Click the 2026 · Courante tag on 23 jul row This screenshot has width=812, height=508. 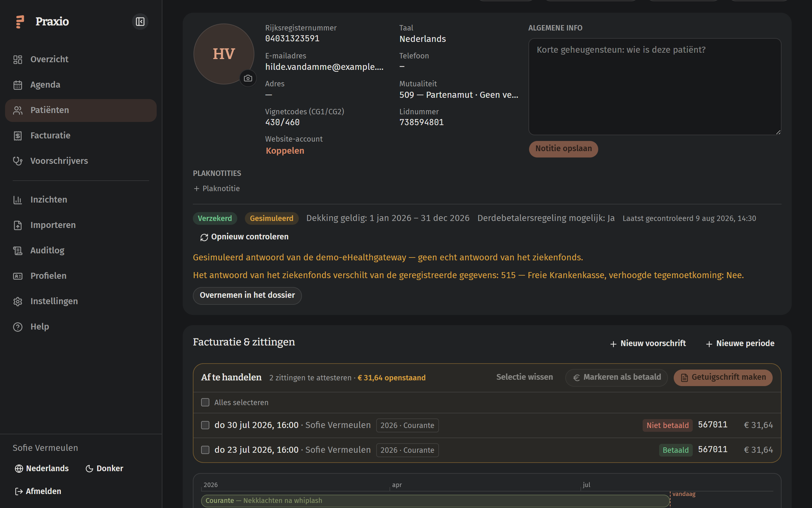click(407, 450)
